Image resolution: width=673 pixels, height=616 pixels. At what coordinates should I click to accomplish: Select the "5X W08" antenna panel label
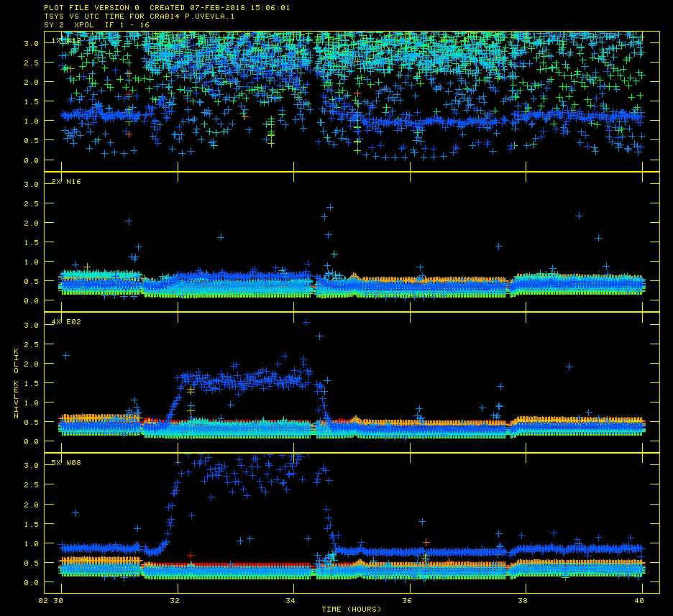tap(65, 462)
